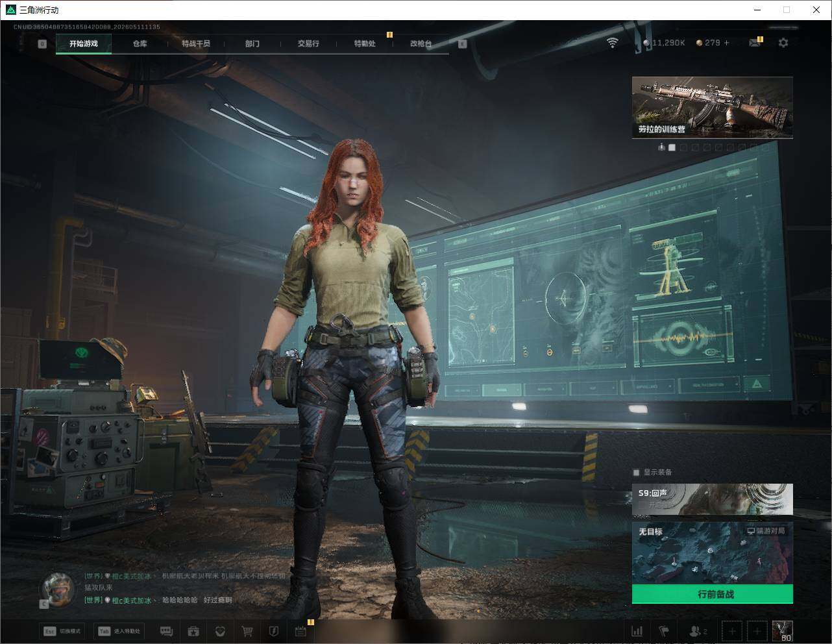Toggle the 显示装备 checkbox
Screen dimensions: 832x644
[x=636, y=473]
